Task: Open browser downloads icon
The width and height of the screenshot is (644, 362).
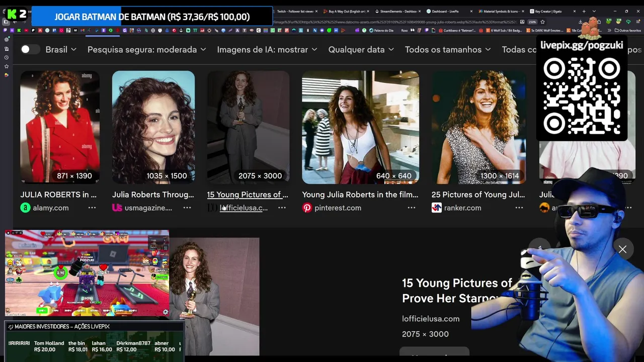Action: click(581, 22)
